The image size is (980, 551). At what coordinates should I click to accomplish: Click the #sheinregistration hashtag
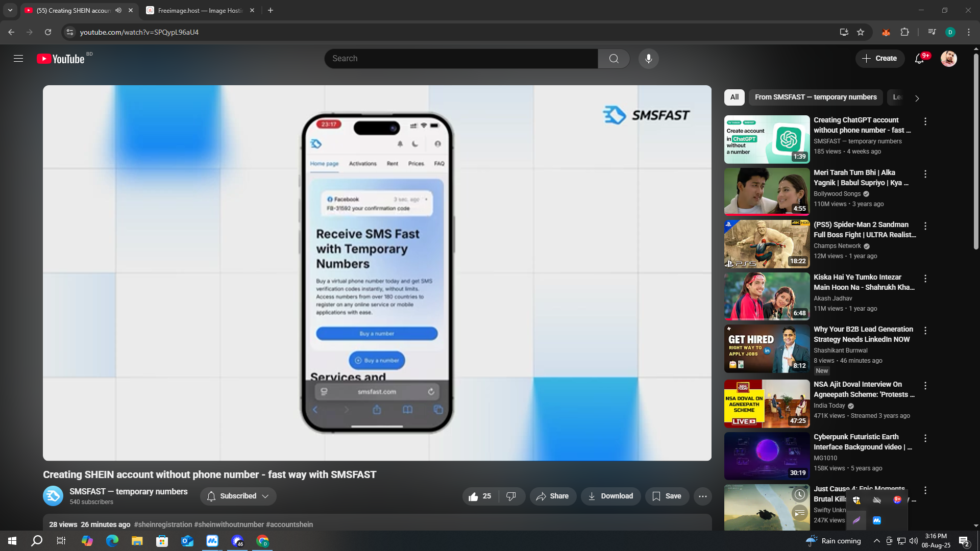point(163,524)
